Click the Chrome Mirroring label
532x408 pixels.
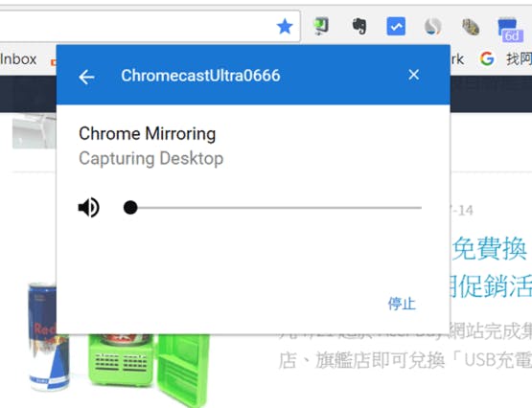[x=148, y=134]
